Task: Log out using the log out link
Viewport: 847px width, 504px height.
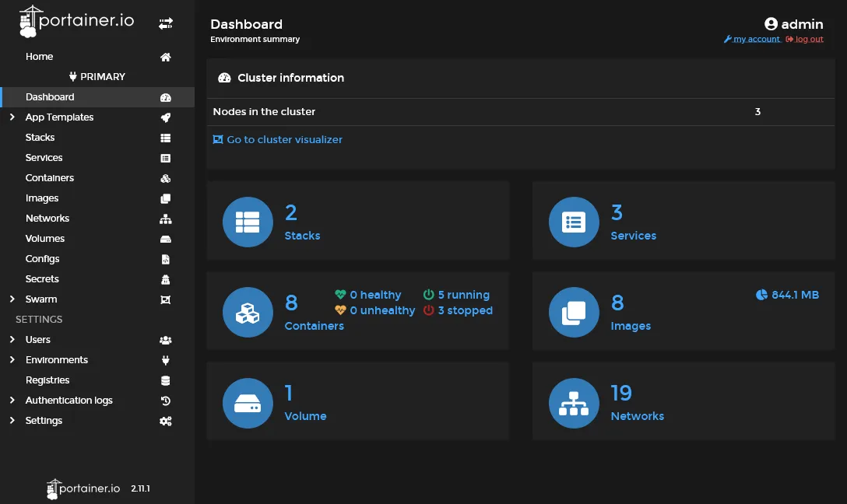Action: [x=808, y=39]
